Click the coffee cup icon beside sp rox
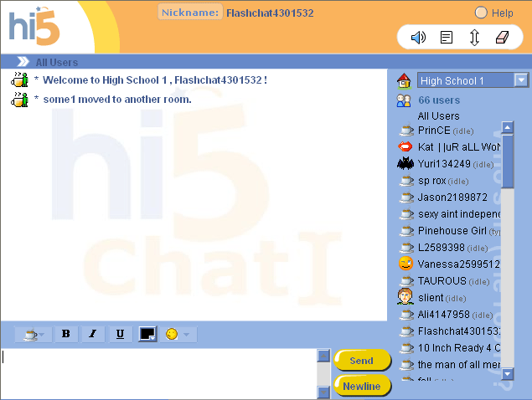This screenshot has height=400, width=532. pos(406,181)
